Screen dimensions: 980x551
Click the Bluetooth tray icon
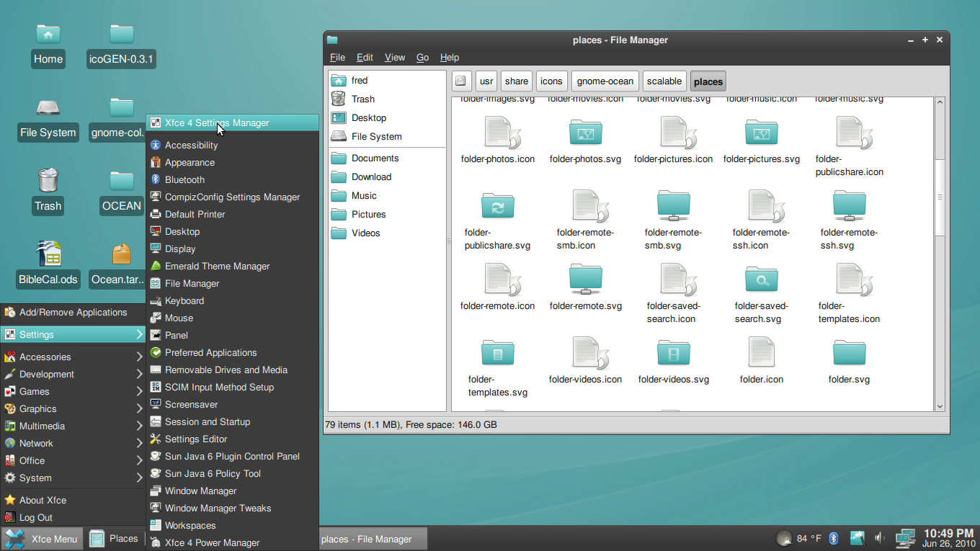click(834, 538)
